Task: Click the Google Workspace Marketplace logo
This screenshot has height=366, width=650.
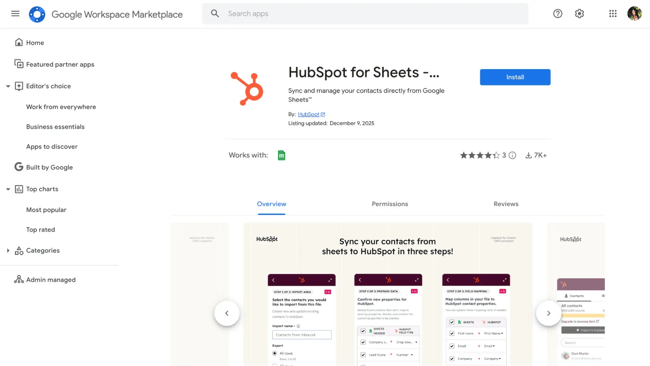Action: [37, 15]
